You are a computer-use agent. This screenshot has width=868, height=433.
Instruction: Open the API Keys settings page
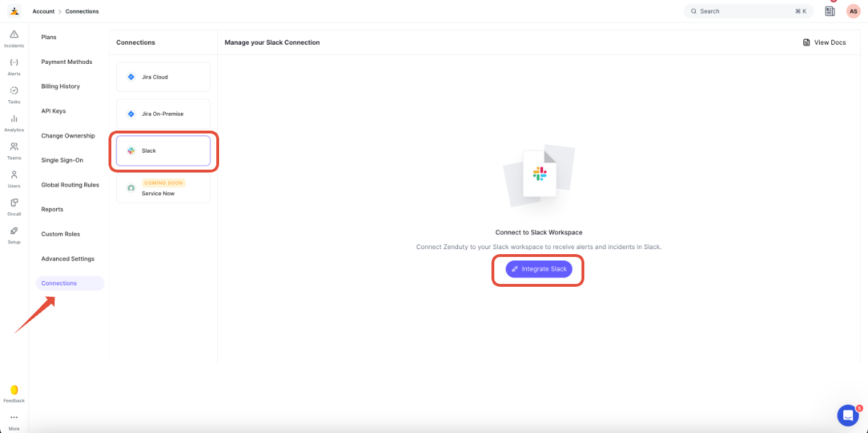tap(53, 111)
